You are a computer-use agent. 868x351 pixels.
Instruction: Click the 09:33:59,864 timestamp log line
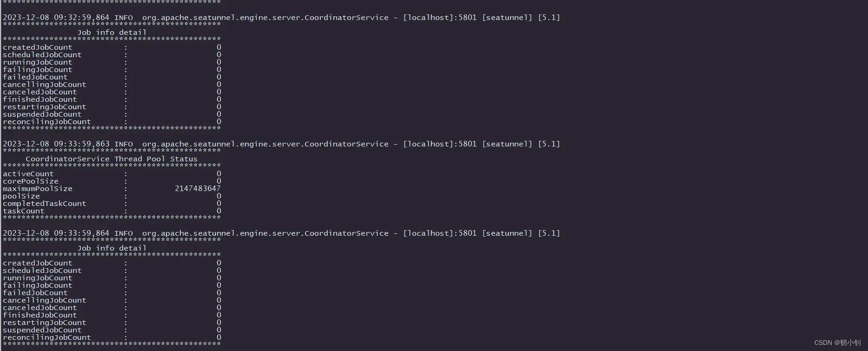tap(281, 233)
